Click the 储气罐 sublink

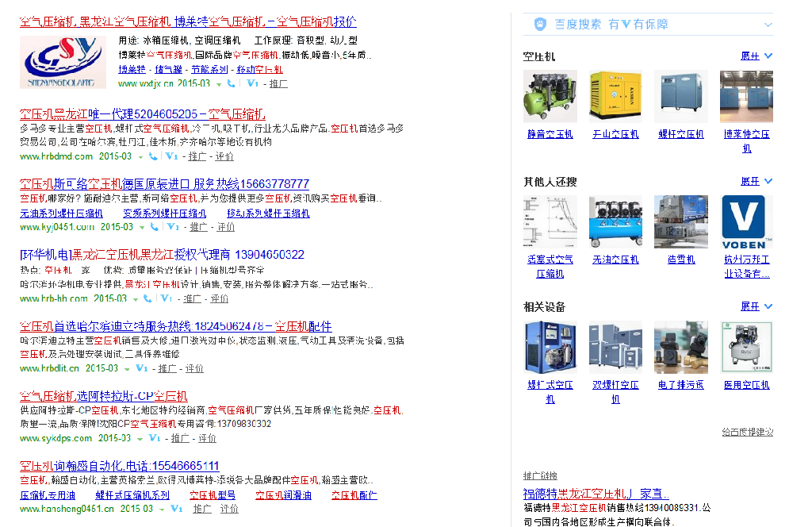point(168,69)
